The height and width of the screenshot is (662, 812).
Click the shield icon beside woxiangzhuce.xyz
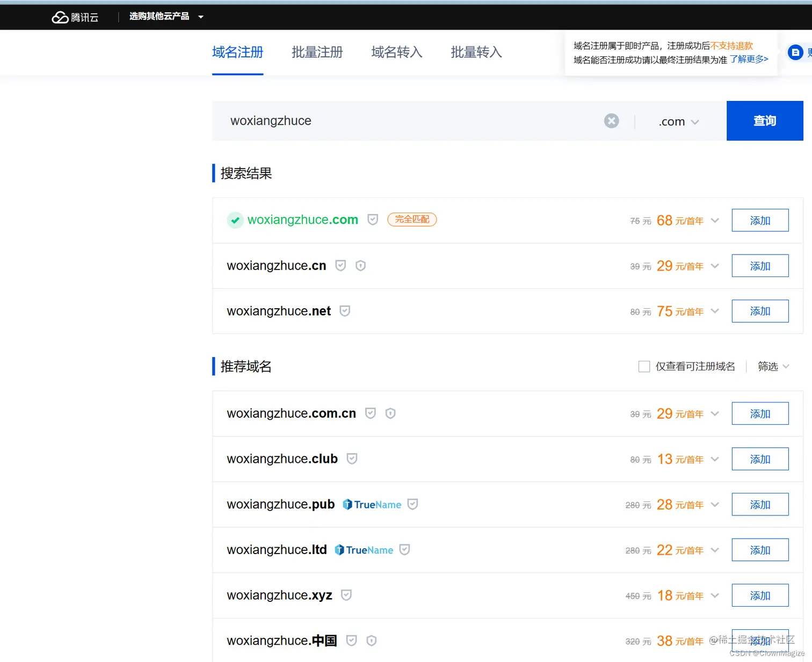346,595
